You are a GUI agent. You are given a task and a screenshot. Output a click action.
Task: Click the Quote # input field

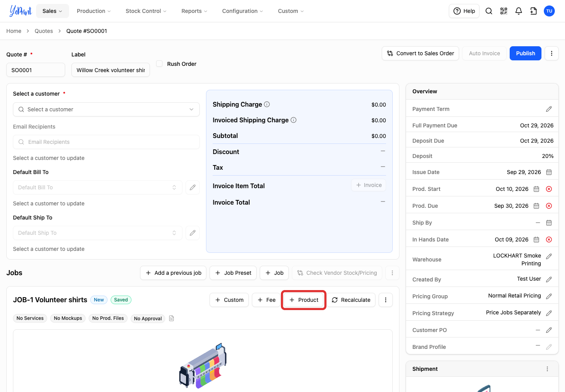(x=36, y=70)
